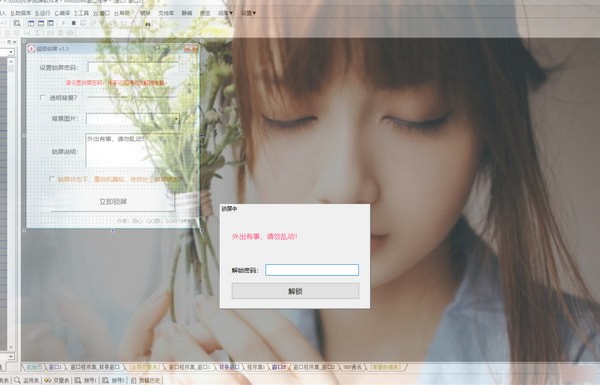Click the 设置锁屏密码 edit box
This screenshot has height=385, width=600.
tap(132, 67)
